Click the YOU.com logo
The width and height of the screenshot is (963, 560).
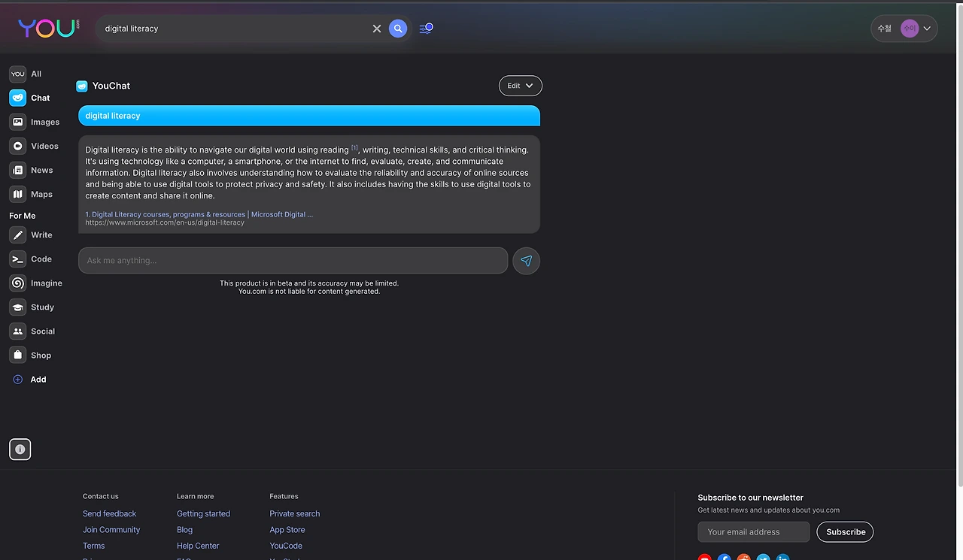coord(49,29)
